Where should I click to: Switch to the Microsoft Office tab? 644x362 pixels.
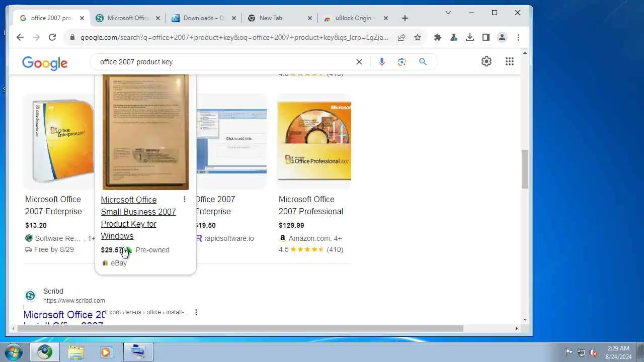click(x=127, y=18)
